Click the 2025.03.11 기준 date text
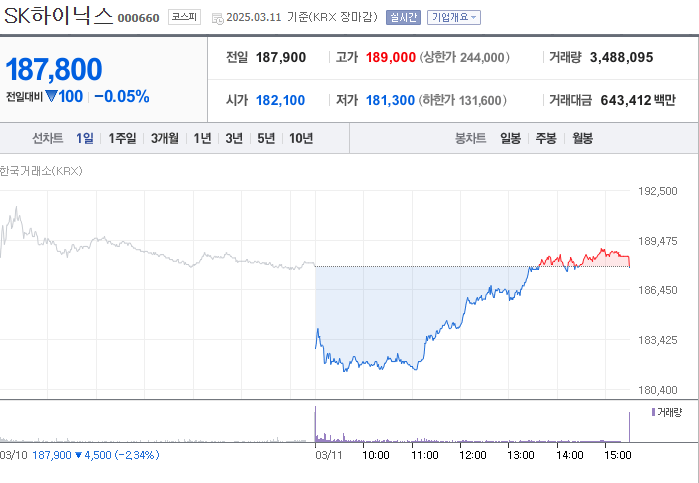Viewport: 699px width, 483px height. [266, 17]
